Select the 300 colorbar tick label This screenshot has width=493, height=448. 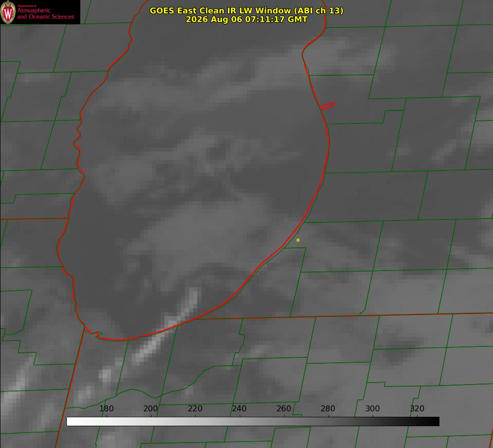[372, 408]
